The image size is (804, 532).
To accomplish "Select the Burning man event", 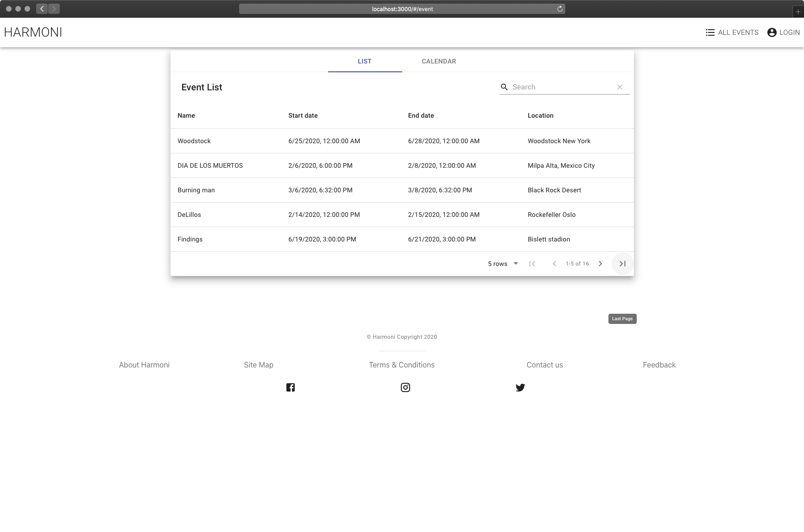I will [402, 190].
